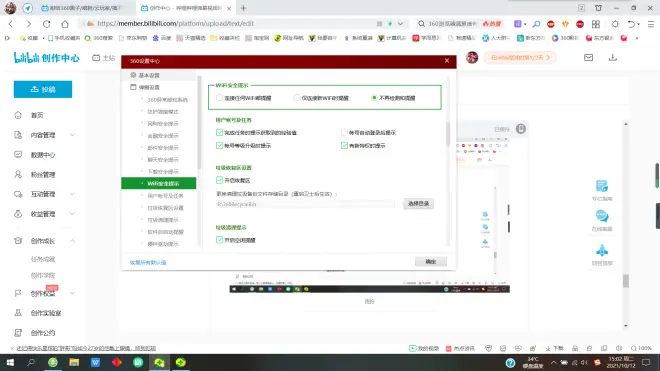
Task: Open Windows Start menu
Action: click(x=10, y=362)
